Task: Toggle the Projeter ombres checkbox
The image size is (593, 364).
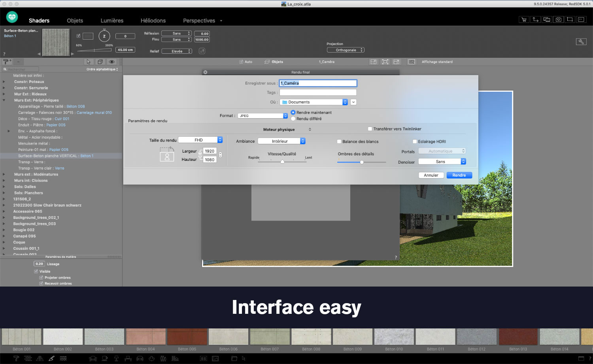Action: click(x=42, y=277)
